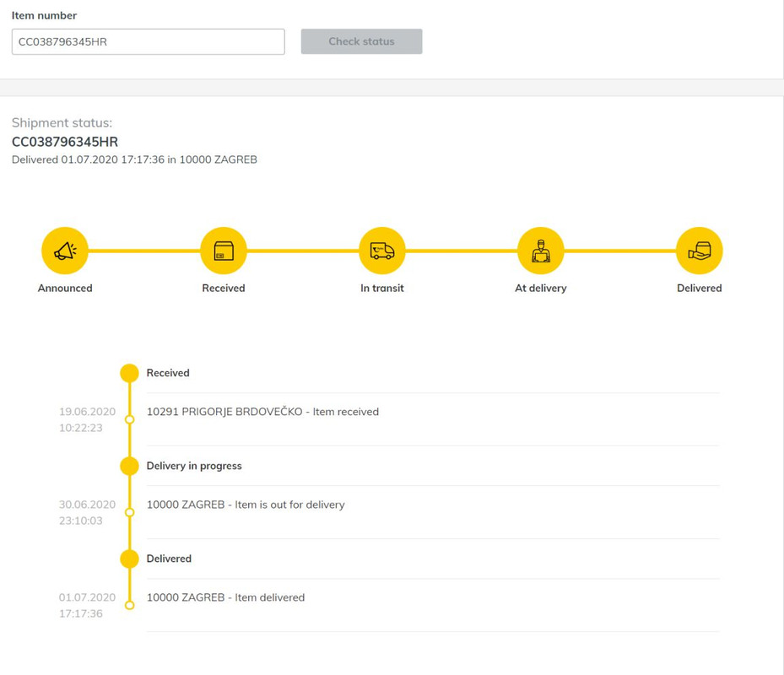Click the At delivery courier icon
This screenshot has width=784, height=675.
click(x=540, y=251)
